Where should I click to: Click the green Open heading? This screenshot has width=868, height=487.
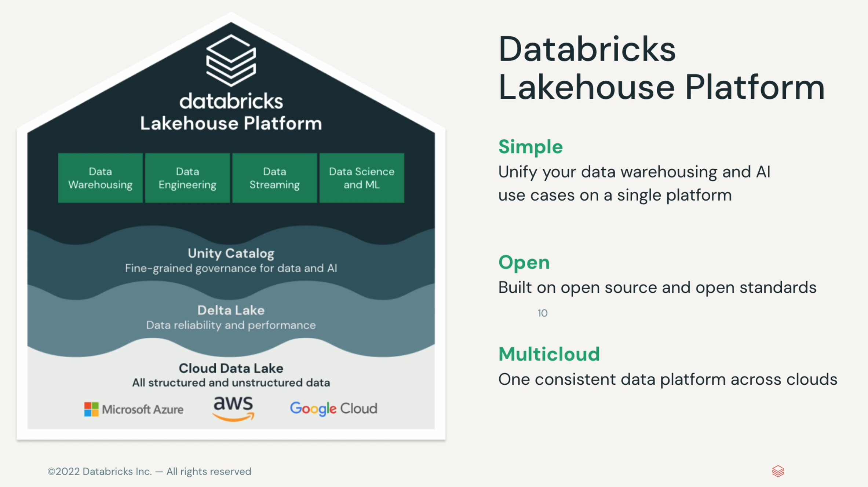click(524, 263)
